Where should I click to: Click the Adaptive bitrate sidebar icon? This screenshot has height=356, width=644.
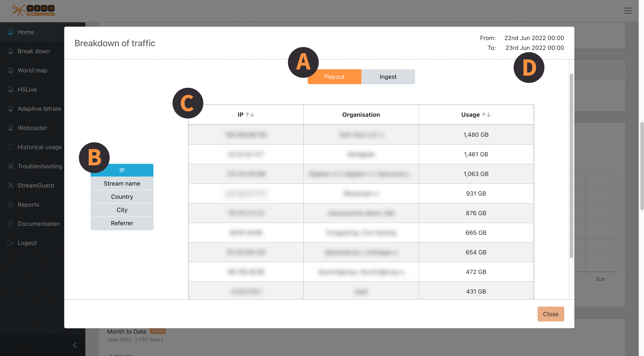10,109
